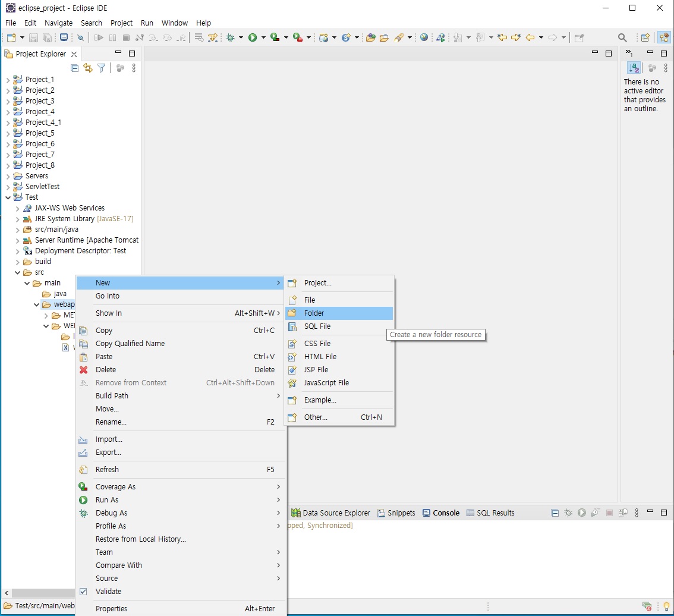Screen dimensions: 674x616
Task: Click the server status icon in the status bar
Action: pyautogui.click(x=647, y=606)
